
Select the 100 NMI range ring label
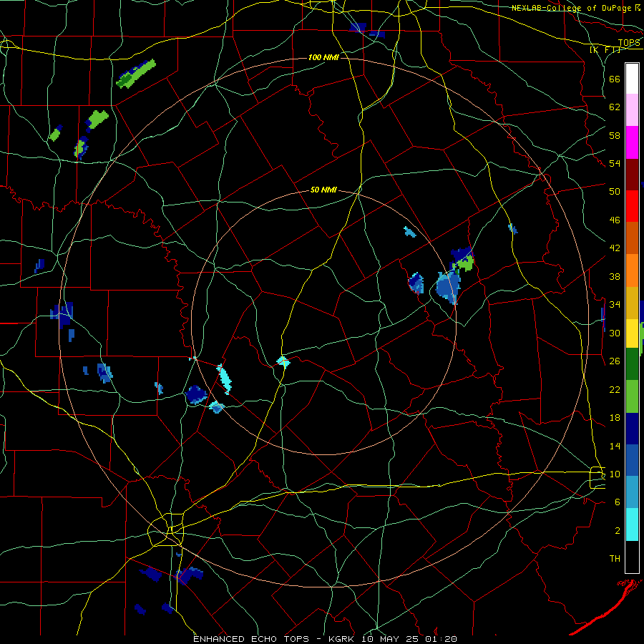[x=323, y=57]
